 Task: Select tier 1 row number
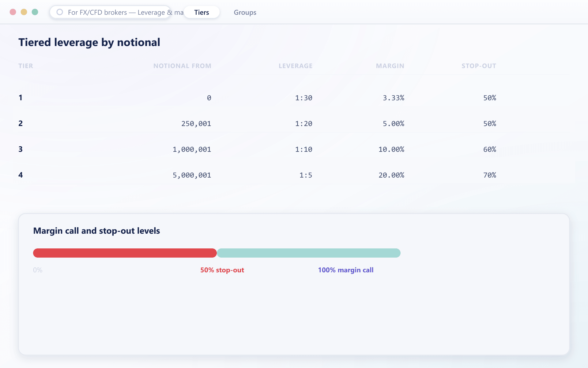pyautogui.click(x=21, y=98)
